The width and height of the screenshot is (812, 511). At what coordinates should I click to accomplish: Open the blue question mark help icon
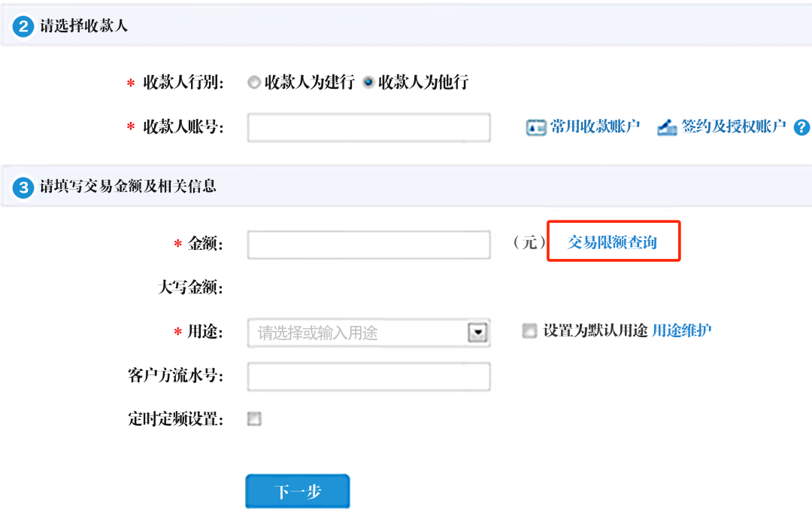(801, 127)
